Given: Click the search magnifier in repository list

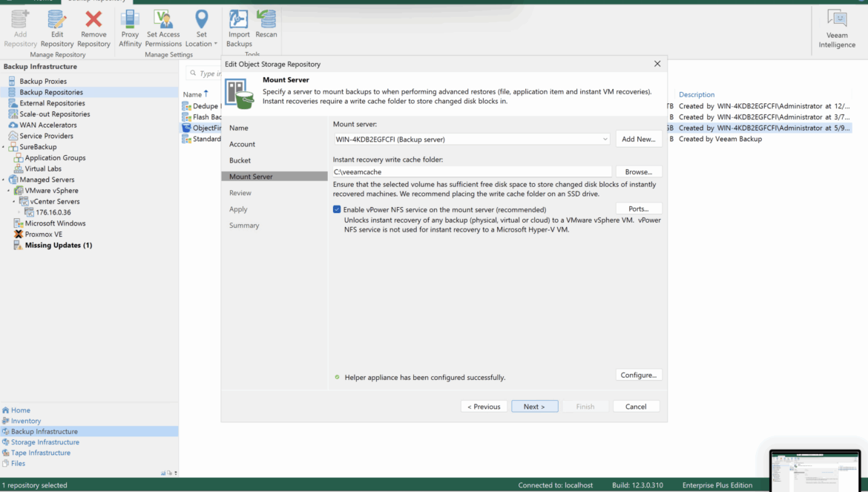Looking at the screenshot, I should pyautogui.click(x=193, y=73).
